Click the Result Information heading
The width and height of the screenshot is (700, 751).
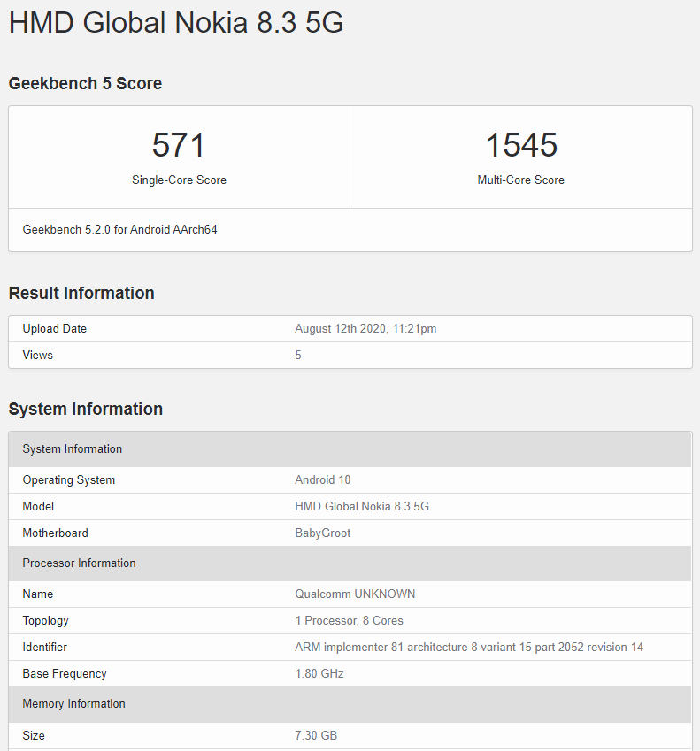[81, 293]
